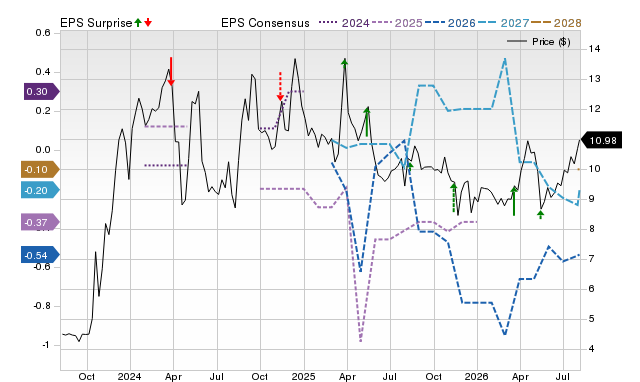
Task: Click the 0.6 tick on the EPS axis
Action: point(43,33)
